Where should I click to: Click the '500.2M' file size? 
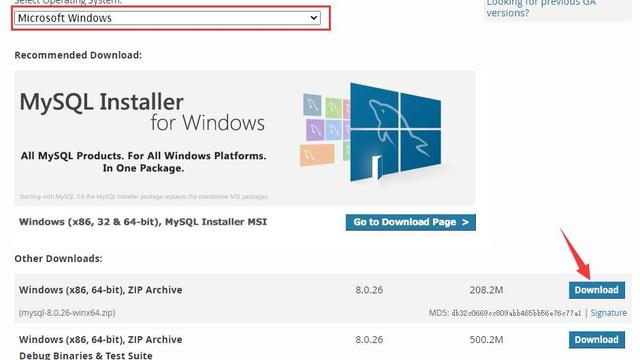tap(486, 340)
